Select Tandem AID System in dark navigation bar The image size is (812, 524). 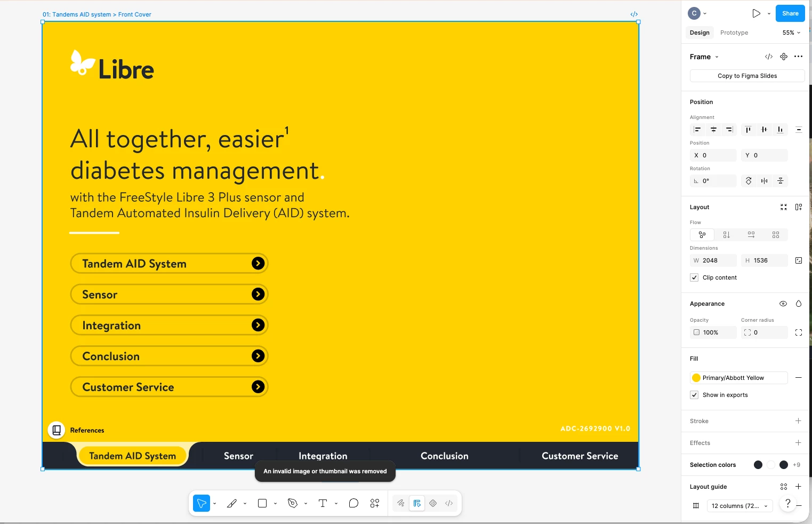tap(133, 456)
